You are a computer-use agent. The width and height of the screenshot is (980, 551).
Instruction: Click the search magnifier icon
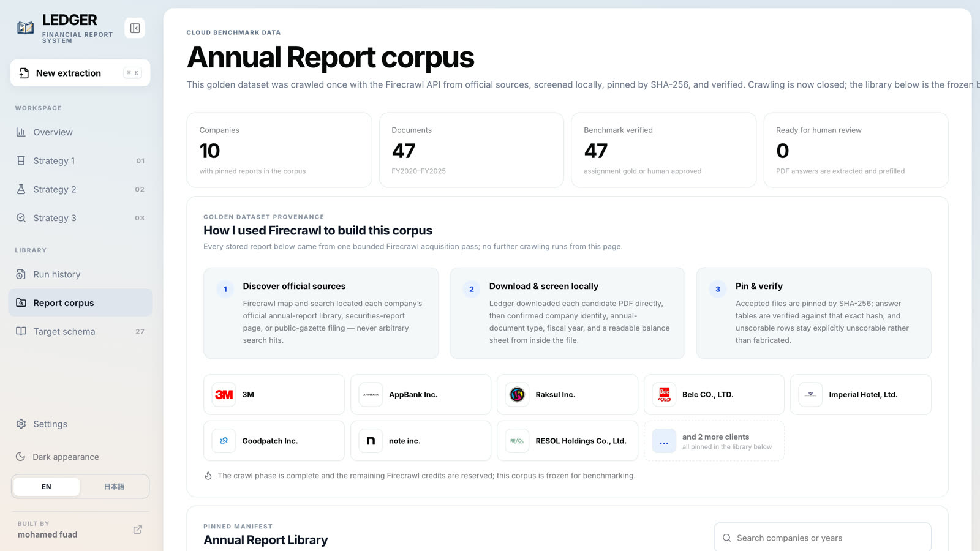click(726, 538)
